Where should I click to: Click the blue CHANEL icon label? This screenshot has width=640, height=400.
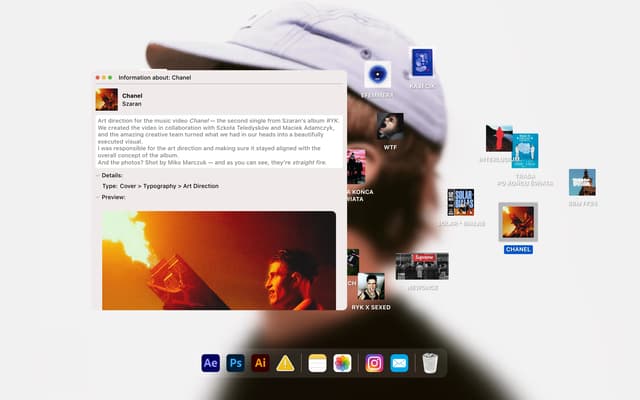[x=518, y=249]
